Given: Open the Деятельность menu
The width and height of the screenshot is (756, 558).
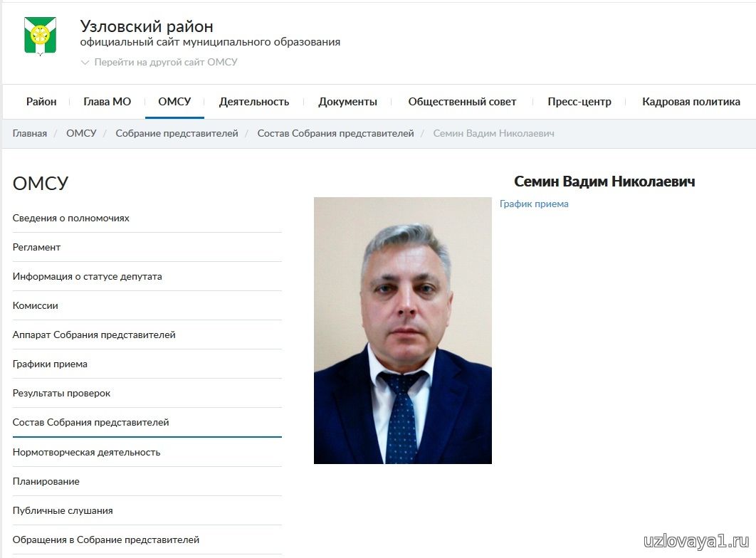Looking at the screenshot, I should 254,102.
